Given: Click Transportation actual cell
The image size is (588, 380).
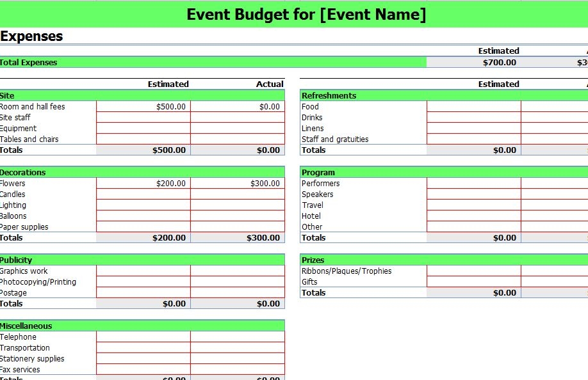Looking at the screenshot, I should (238, 347).
